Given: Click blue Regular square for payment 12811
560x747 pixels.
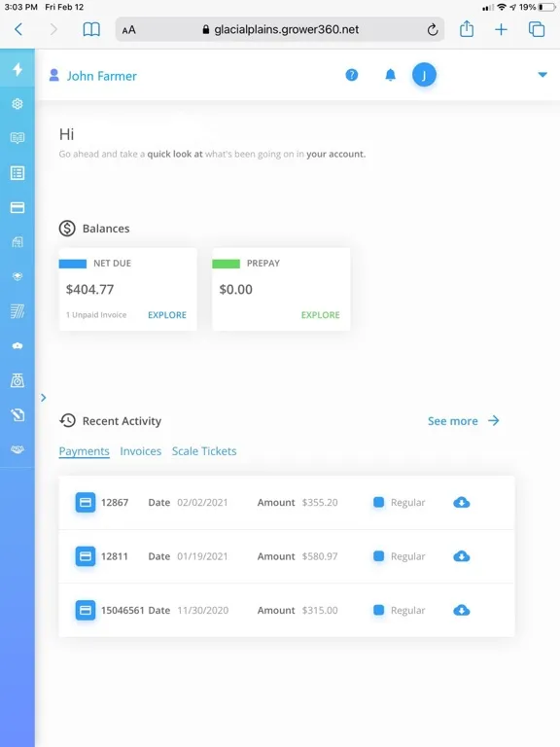Looking at the screenshot, I should pos(378,555).
